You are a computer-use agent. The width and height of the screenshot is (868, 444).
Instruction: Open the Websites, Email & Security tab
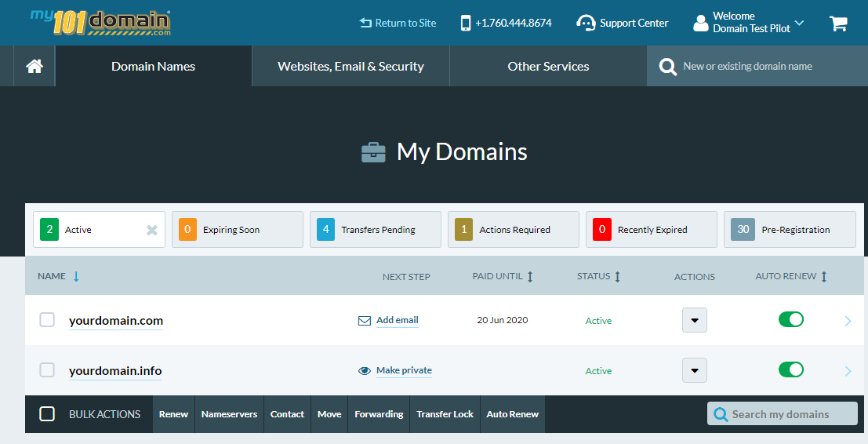point(350,67)
